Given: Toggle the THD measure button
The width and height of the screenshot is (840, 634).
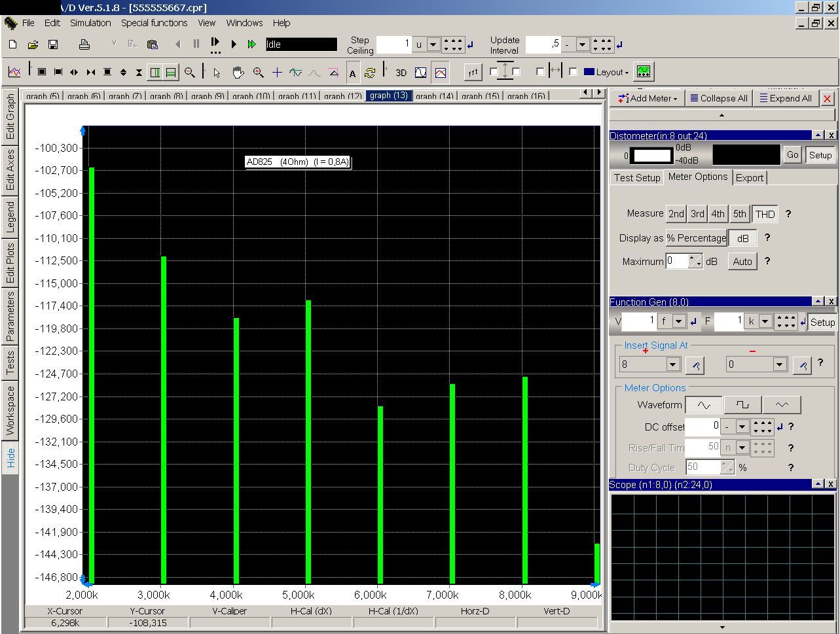Looking at the screenshot, I should pyautogui.click(x=765, y=214).
